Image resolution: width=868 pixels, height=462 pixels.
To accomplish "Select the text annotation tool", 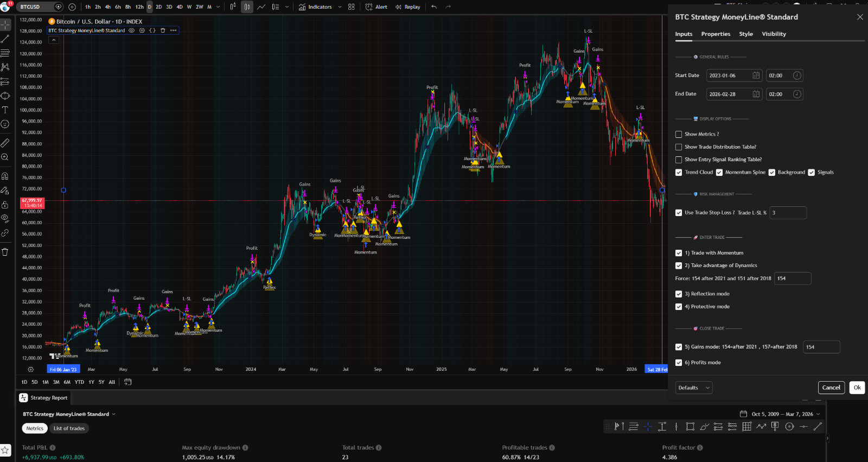I will click(x=5, y=110).
